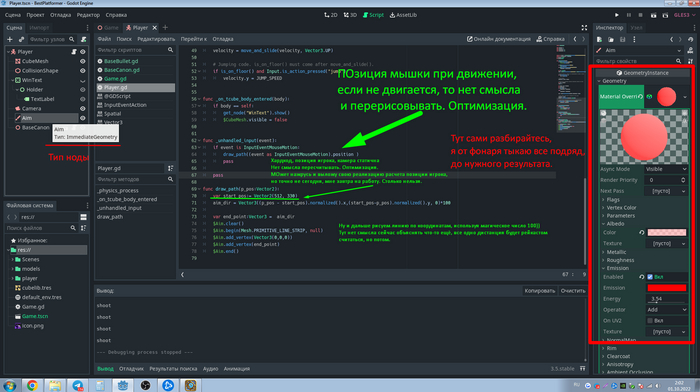Revert the Material Override property
700x392 pixels.
[x=640, y=96]
